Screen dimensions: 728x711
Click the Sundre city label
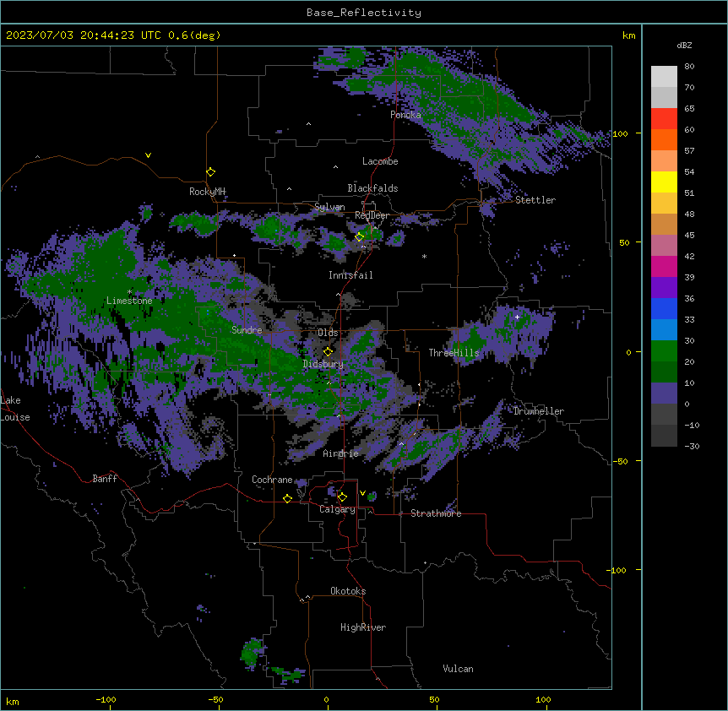coord(247,330)
